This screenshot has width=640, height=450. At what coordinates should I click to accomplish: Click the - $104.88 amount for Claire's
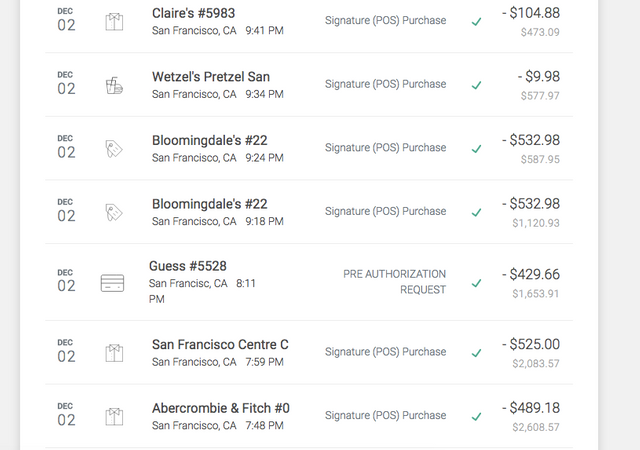tap(531, 13)
